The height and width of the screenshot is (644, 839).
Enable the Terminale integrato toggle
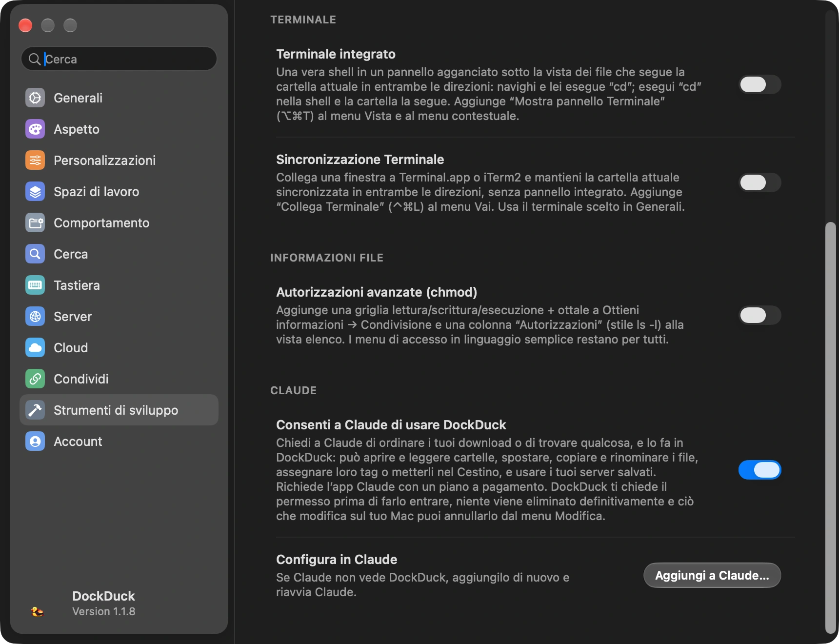[x=759, y=84]
